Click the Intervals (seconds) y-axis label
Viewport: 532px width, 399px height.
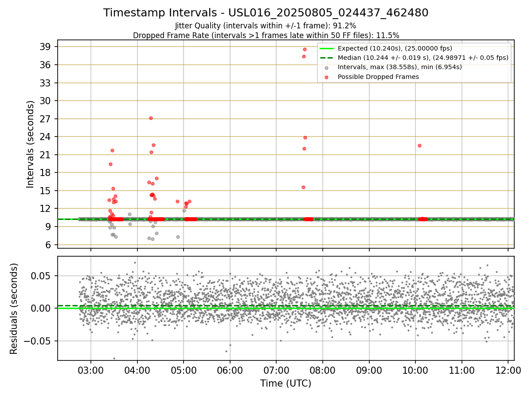tap(31, 144)
